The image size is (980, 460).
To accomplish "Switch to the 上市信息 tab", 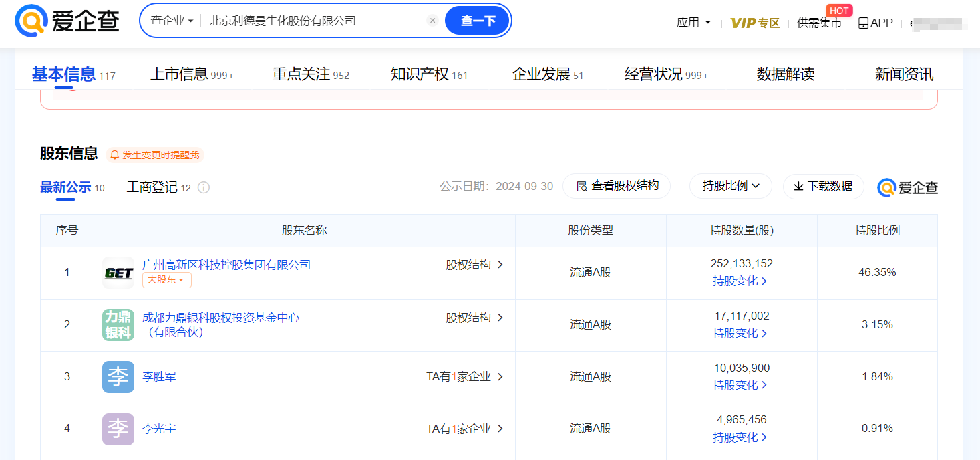I will (x=192, y=74).
